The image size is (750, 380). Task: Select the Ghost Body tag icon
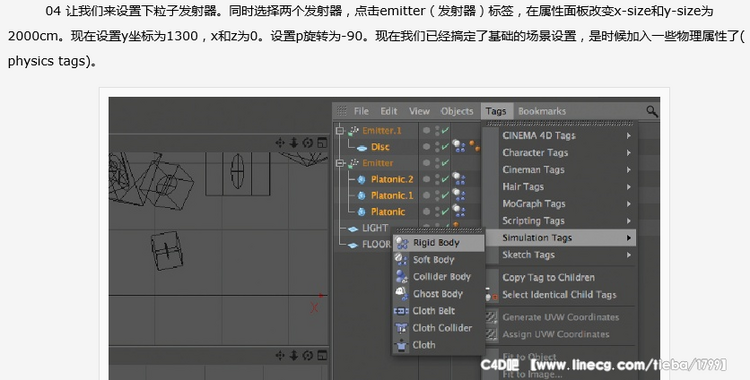pyautogui.click(x=401, y=294)
